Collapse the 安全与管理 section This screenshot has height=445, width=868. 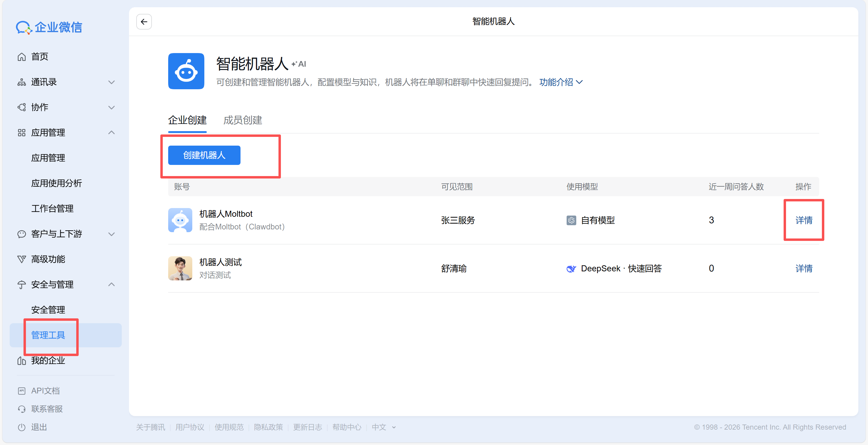pos(112,285)
